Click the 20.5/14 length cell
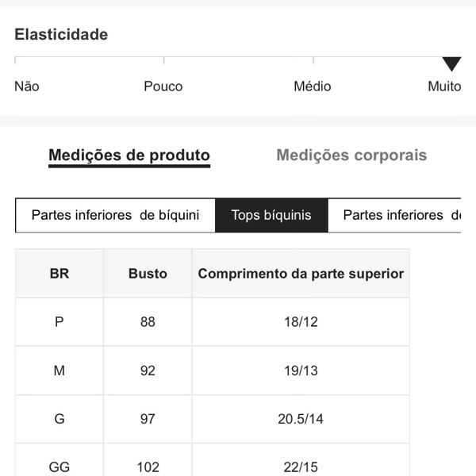The height and width of the screenshot is (476, 476). (x=301, y=419)
